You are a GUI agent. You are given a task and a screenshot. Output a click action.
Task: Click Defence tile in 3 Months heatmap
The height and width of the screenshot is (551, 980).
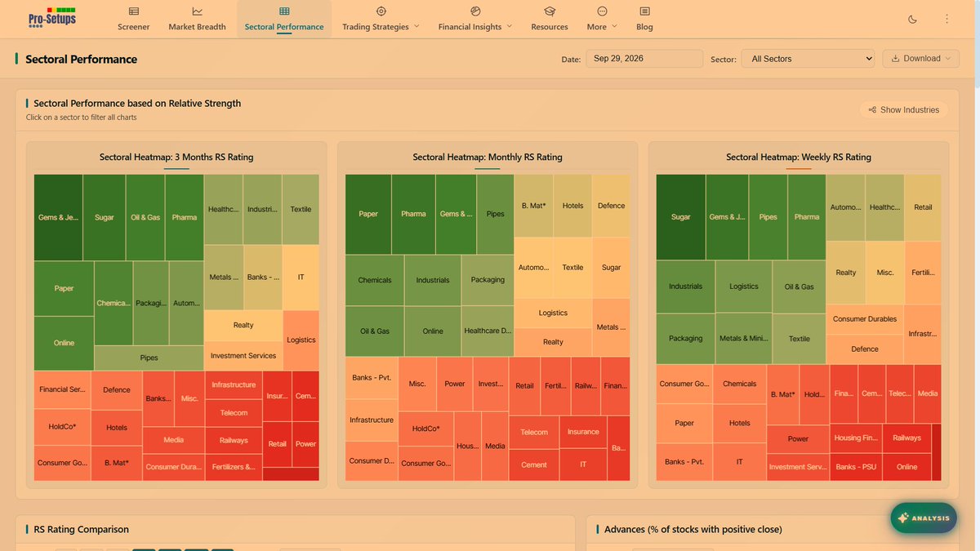point(117,390)
